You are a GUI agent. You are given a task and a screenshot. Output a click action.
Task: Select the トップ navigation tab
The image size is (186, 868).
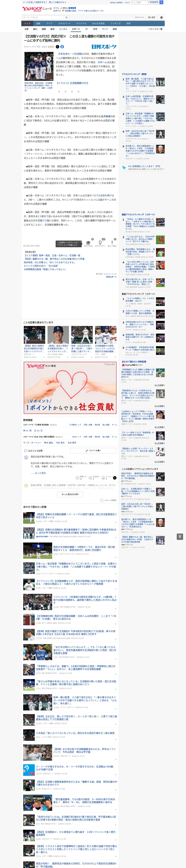click(x=27, y=24)
